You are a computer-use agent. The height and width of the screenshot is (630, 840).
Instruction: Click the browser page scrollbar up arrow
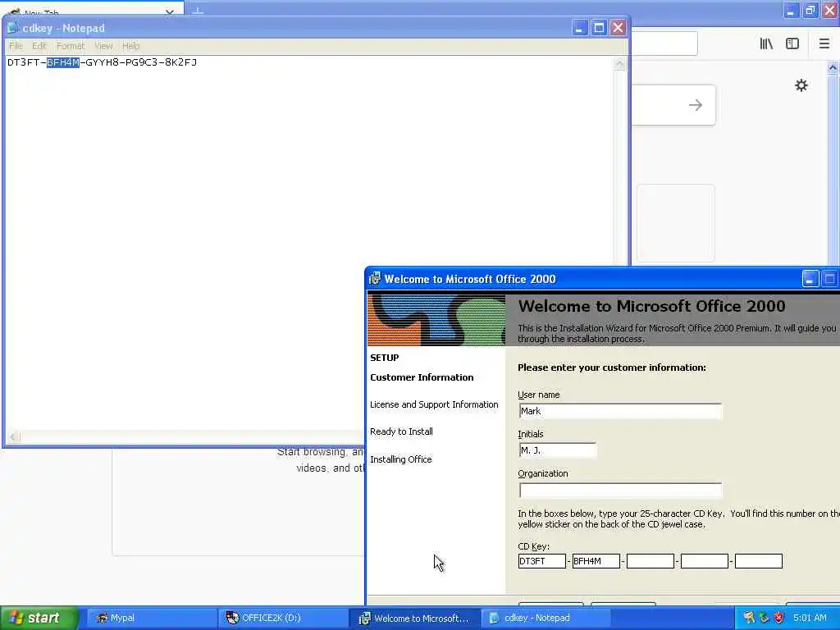[x=833, y=68]
